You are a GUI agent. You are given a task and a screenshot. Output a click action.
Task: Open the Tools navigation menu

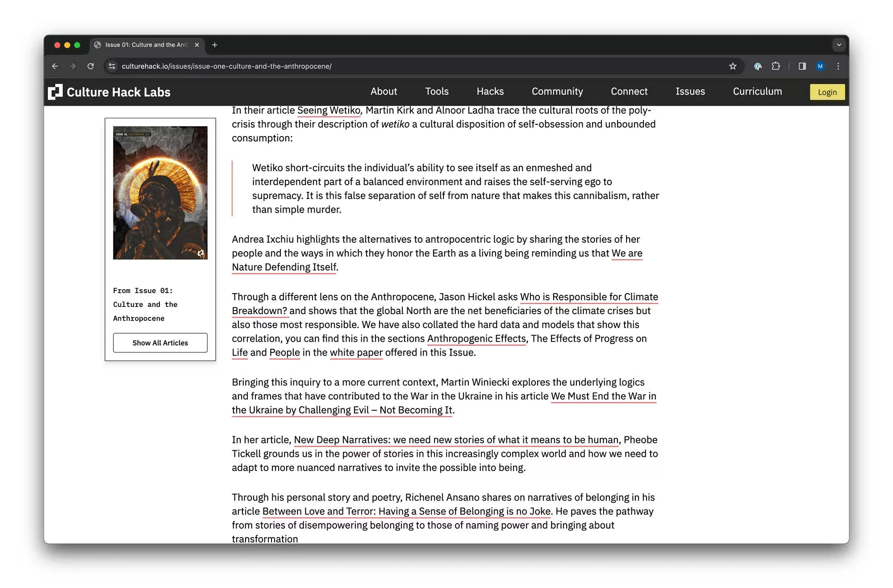tap(436, 91)
